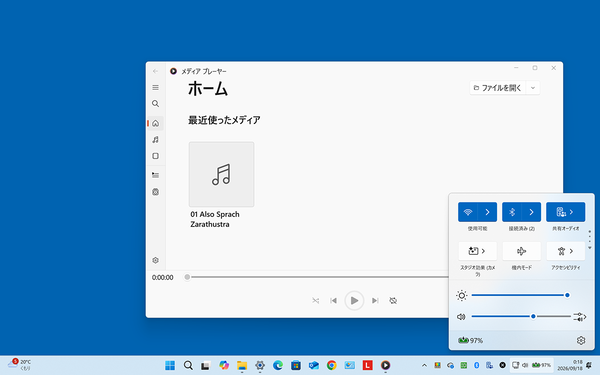The height and width of the screenshot is (375, 600).
Task: Open File Explorer from taskbar
Action: pos(242,365)
